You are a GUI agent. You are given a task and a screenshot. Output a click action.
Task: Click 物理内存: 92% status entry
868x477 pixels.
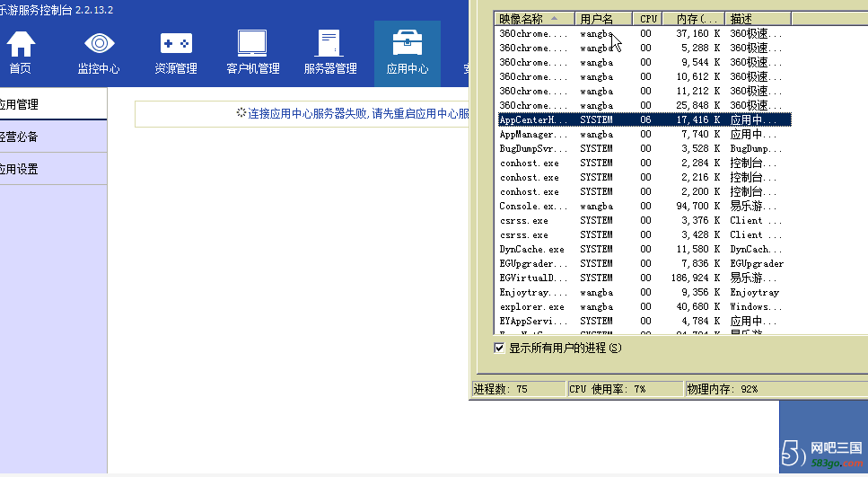coord(775,389)
